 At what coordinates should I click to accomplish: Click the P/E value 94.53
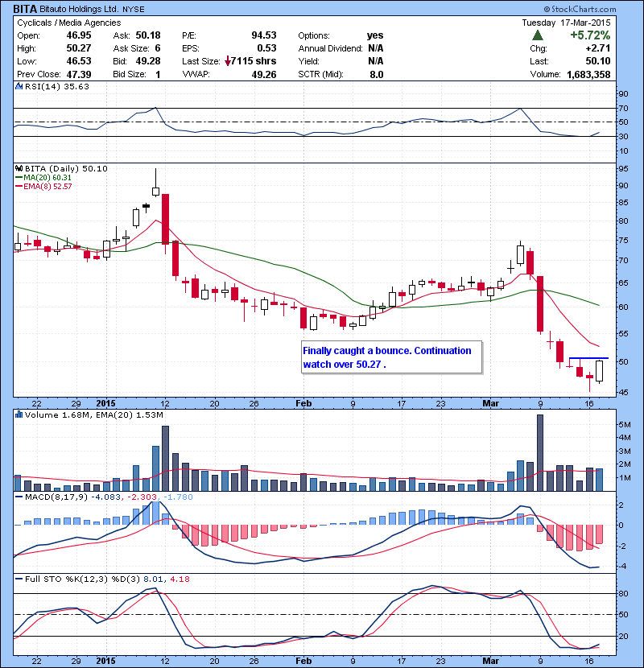264,35
